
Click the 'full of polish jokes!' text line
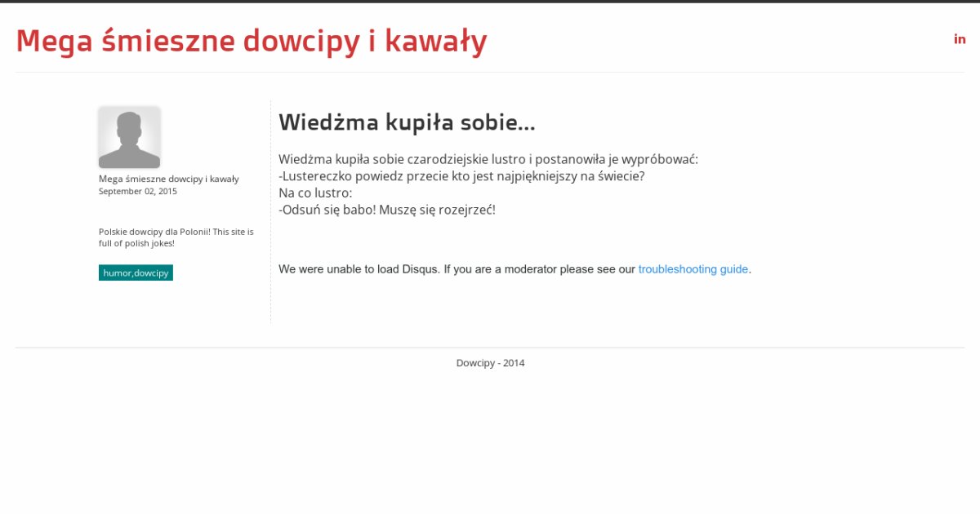tap(136, 243)
